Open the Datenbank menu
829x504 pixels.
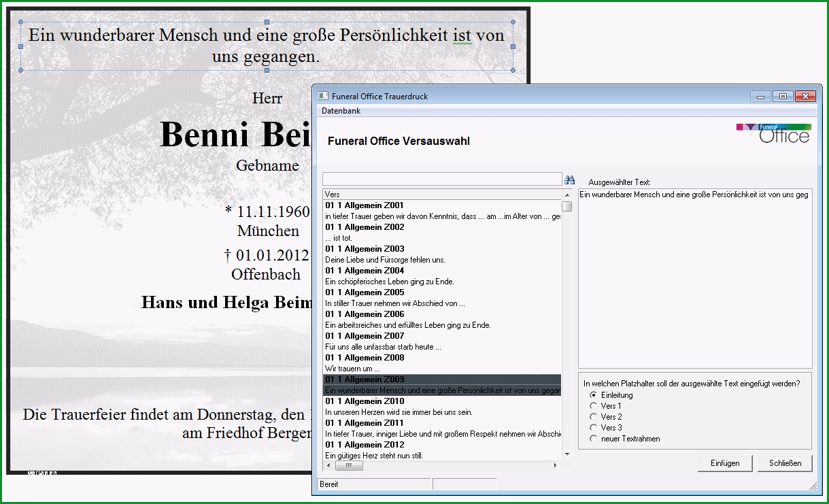pos(341,111)
